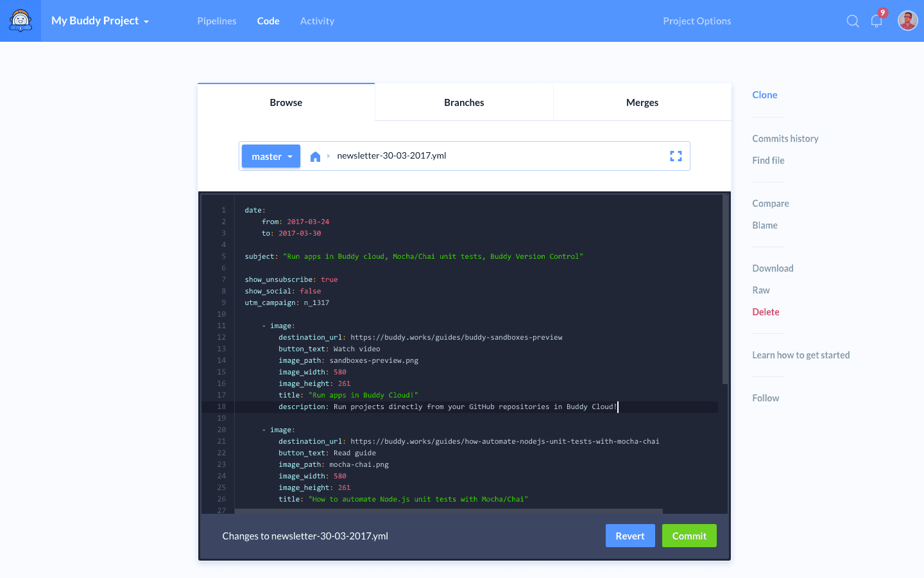This screenshot has height=578, width=924.
Task: Open Project Options
Action: coord(697,21)
